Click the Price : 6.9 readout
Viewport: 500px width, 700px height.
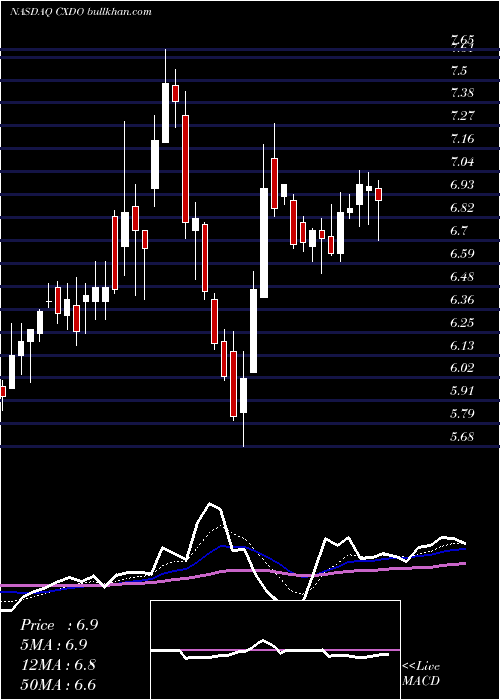click(x=59, y=625)
